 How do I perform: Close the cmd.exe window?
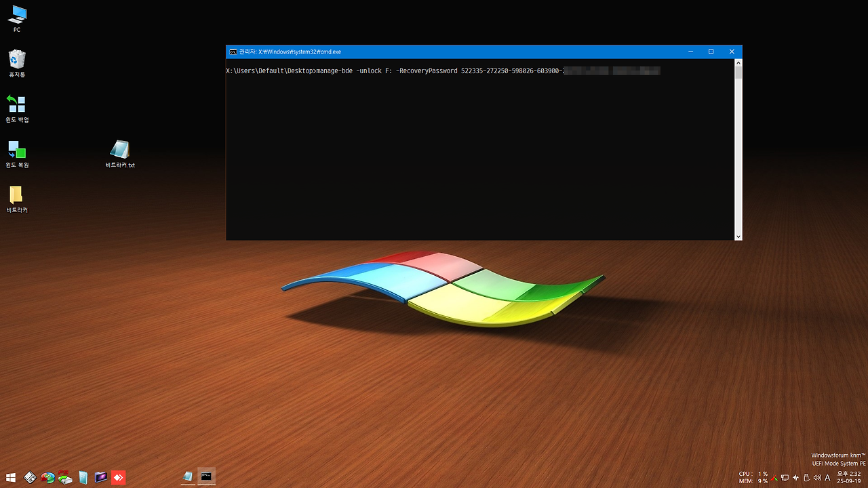(732, 52)
